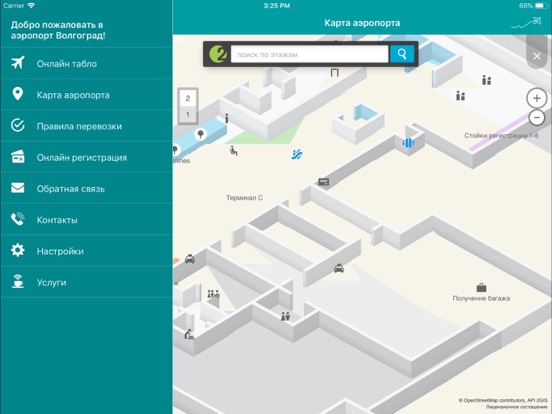Select the information i icon on map
The height and width of the screenshot is (414, 552).
click(x=227, y=118)
